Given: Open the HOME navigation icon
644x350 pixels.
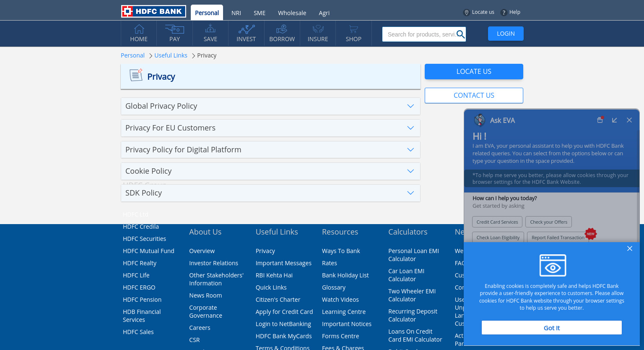Looking at the screenshot, I should (139, 29).
